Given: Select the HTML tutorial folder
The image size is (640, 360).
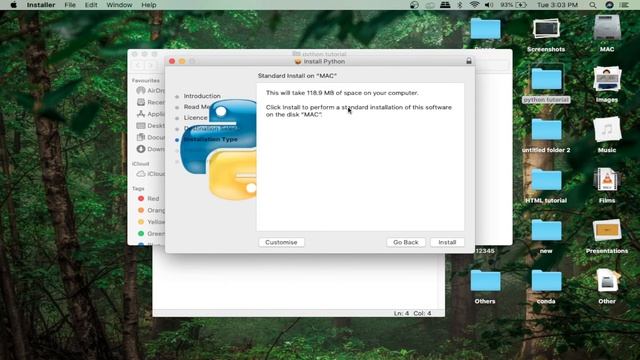Looking at the screenshot, I should [546, 185].
